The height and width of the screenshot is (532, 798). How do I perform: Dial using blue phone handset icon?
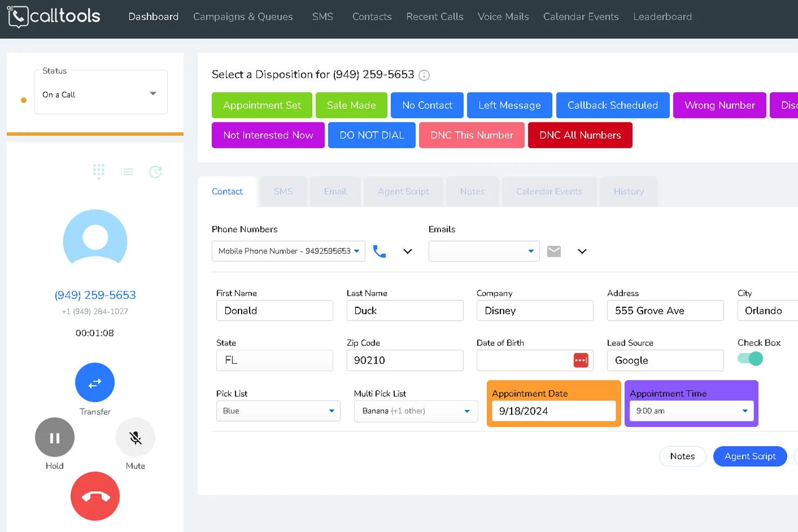click(380, 251)
